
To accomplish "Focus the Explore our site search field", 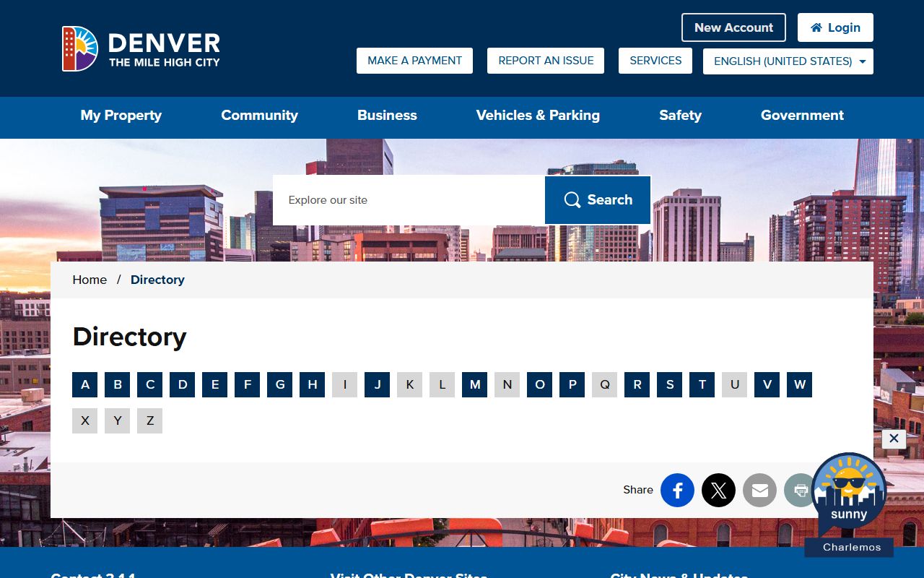I will coord(409,200).
